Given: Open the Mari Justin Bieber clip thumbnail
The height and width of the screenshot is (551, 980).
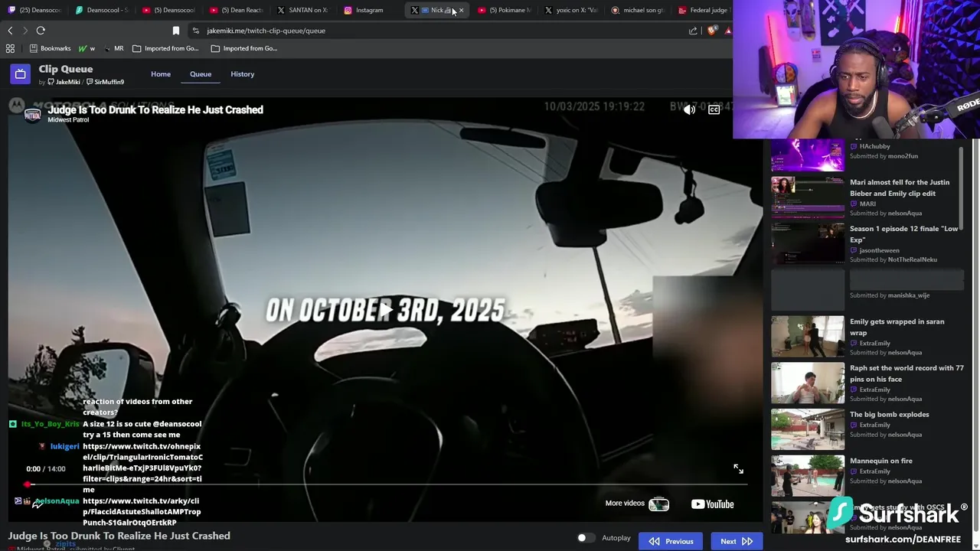Looking at the screenshot, I should [x=808, y=197].
